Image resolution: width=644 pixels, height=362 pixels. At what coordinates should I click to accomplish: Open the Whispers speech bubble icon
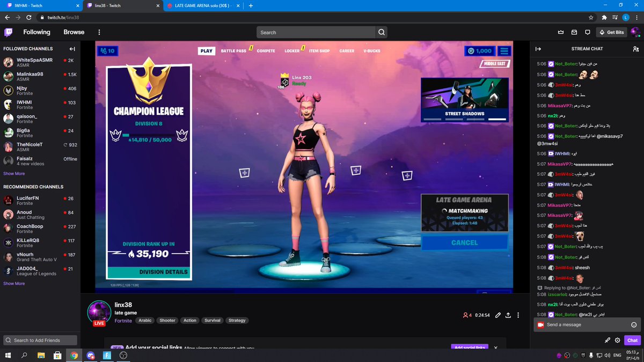[587, 32]
